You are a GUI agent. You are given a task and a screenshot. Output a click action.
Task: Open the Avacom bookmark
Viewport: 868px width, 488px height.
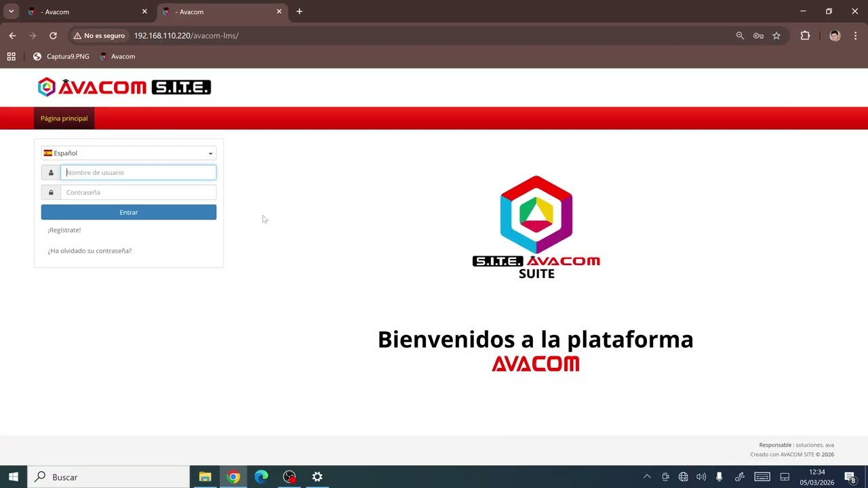pyautogui.click(x=117, y=57)
